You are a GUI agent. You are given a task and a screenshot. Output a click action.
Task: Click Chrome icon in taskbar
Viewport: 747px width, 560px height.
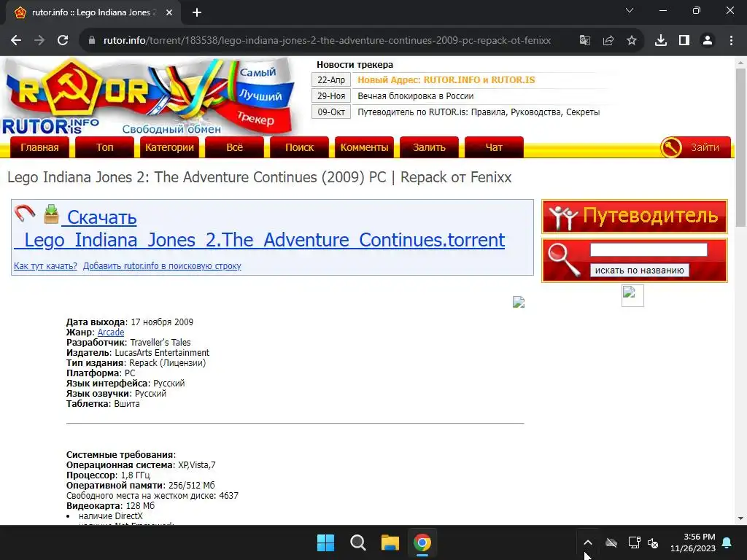(422, 542)
